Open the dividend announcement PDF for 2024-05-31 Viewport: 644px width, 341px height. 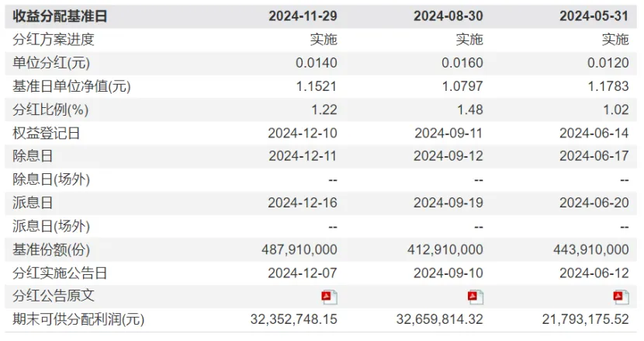pyautogui.click(x=621, y=297)
